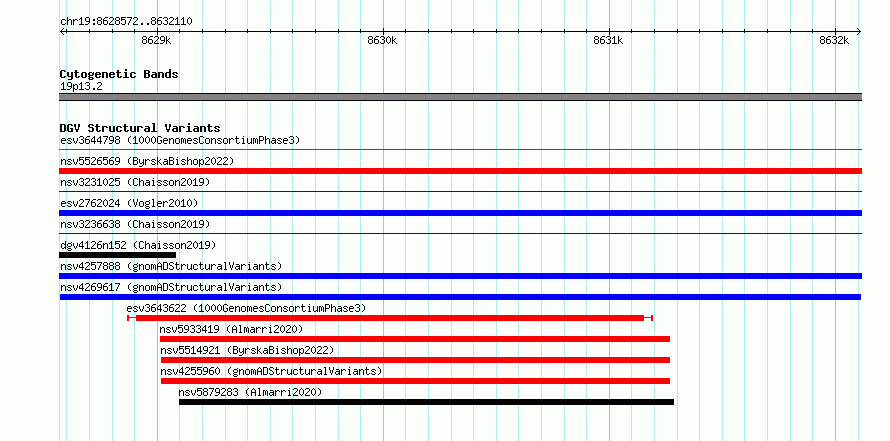This screenshot has height=441, width=890.
Task: Open dgv4126n152 (Chaisson2019) variant label
Action: 138,245
